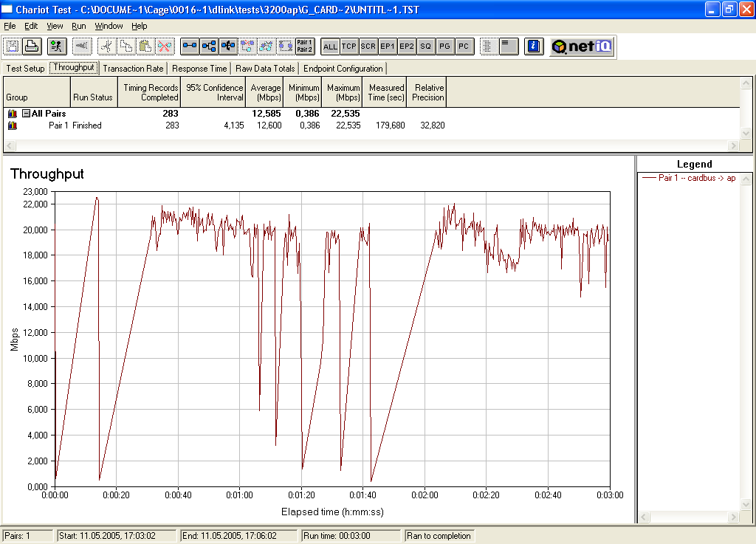Select the Throughput tab

click(74, 67)
